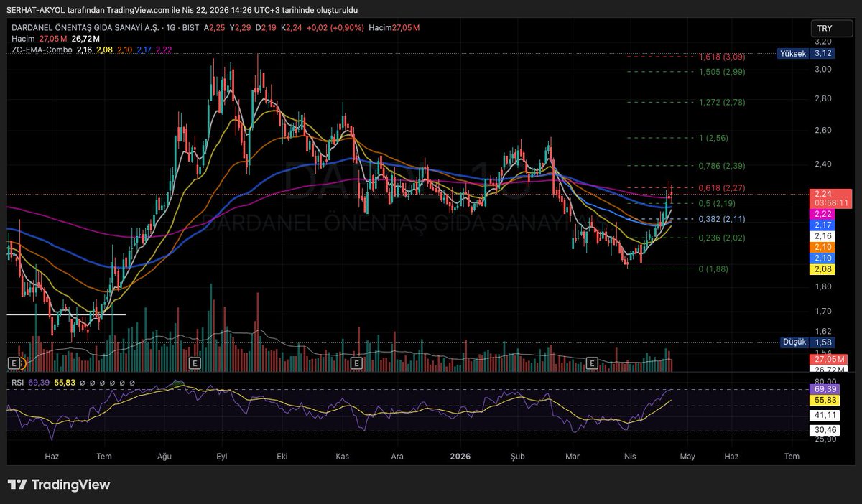The image size is (862, 504).
Task: Click the magenta 2,22 EMA axis label
Action: coord(823,214)
